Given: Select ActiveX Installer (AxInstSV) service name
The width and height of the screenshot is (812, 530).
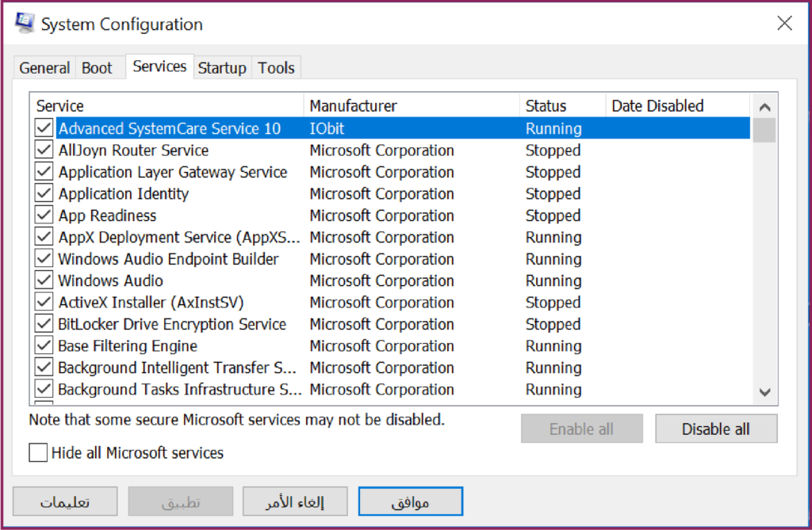Looking at the screenshot, I should [x=151, y=303].
